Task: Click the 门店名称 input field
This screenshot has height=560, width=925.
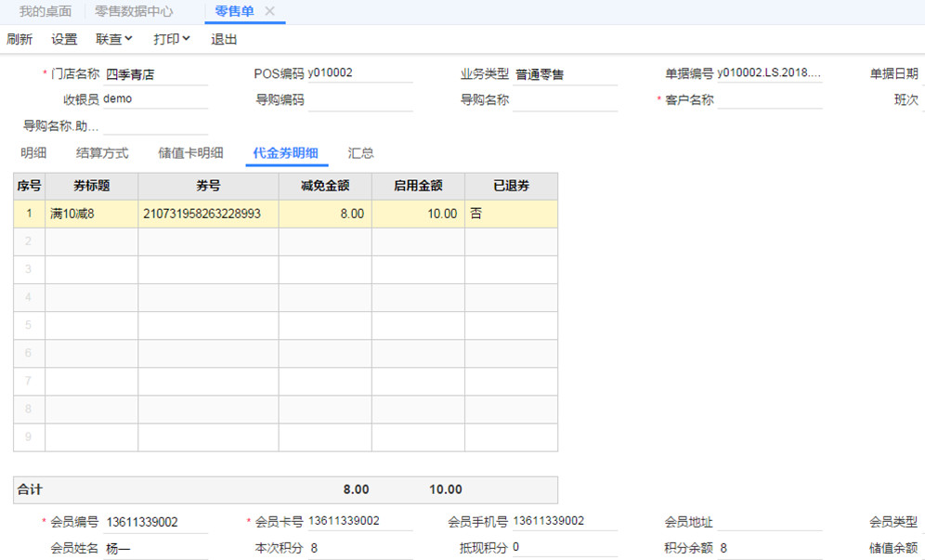Action: click(155, 75)
